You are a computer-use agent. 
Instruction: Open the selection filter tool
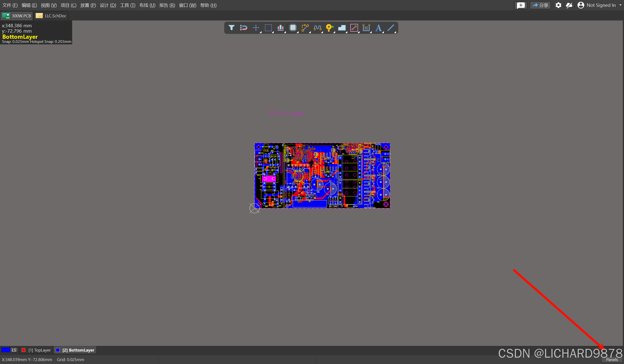point(231,28)
